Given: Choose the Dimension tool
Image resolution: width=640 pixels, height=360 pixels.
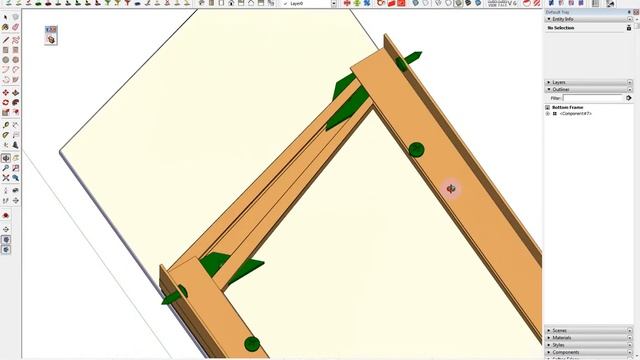Looking at the screenshot, I should [16, 125].
